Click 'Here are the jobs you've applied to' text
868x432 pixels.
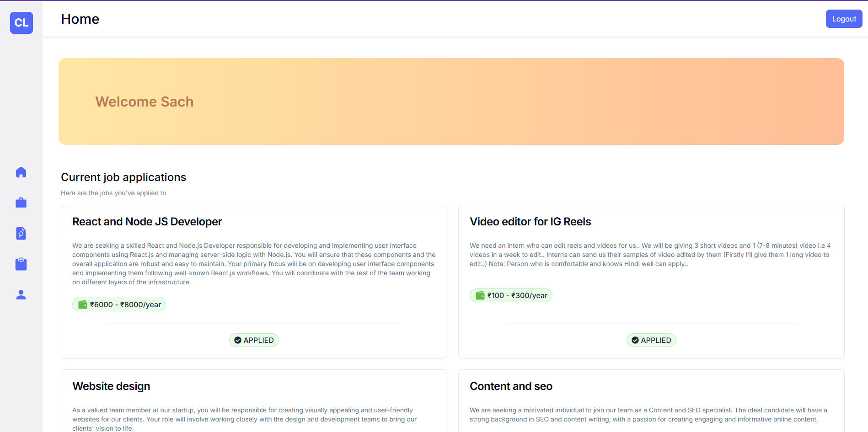(x=113, y=193)
